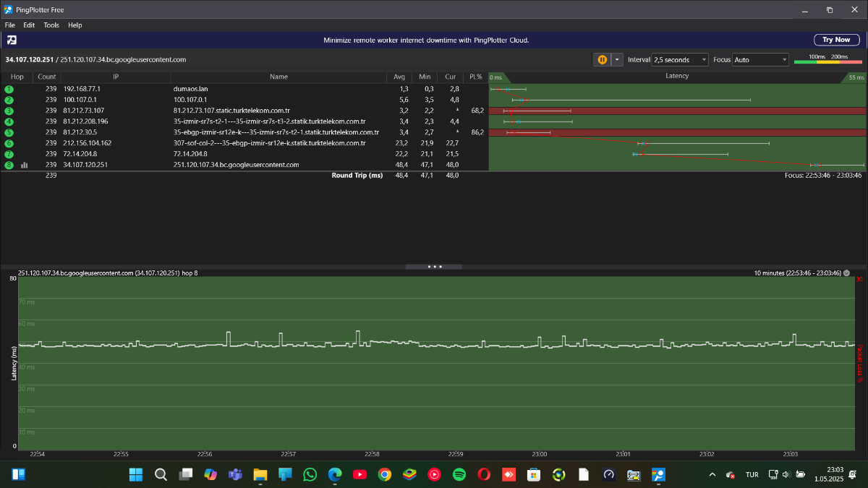Click the 22:57 time marker on the timeline

click(288, 455)
